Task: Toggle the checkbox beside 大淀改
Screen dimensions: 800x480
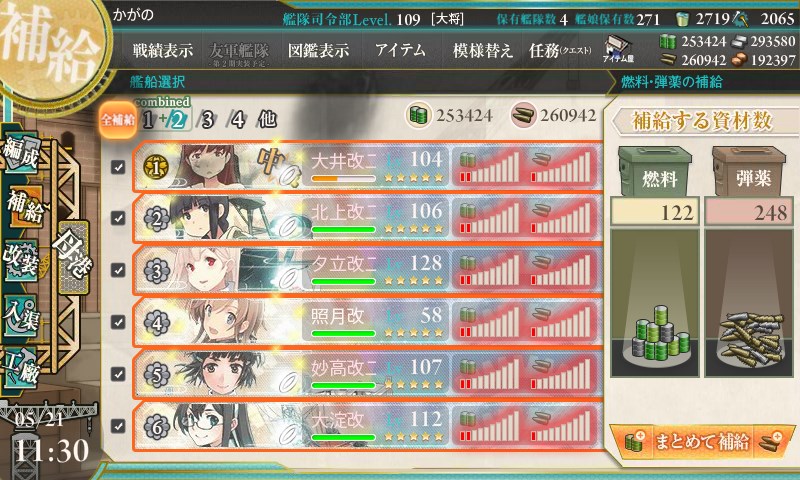Action: point(118,425)
